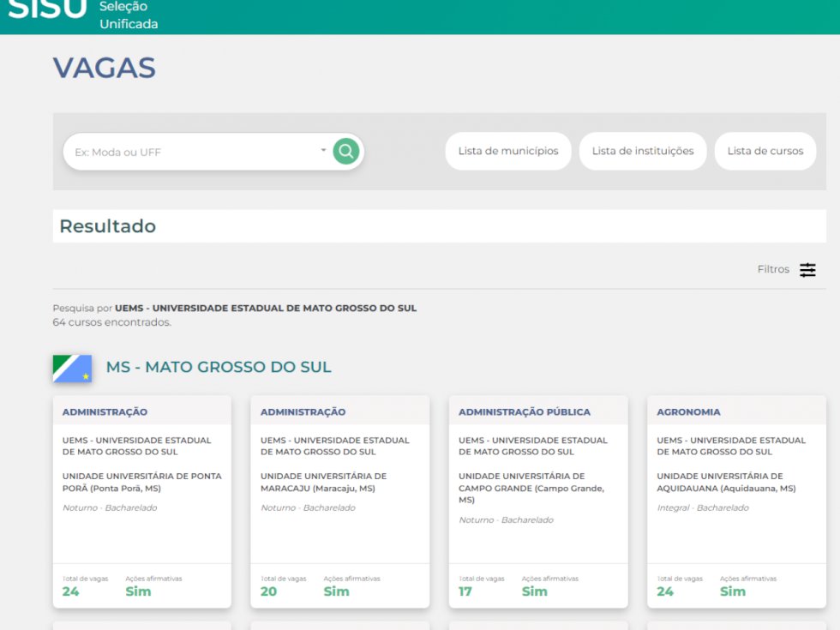Open Lista de instituições

642,151
